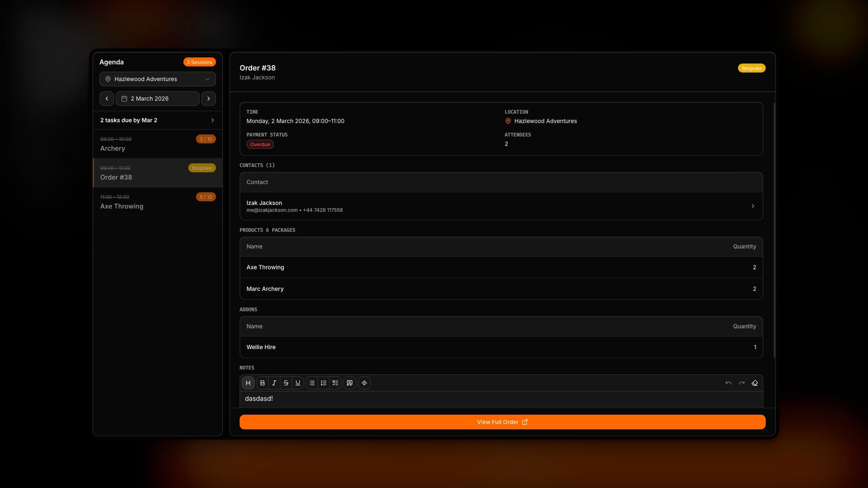This screenshot has width=868, height=488.
Task: Expand the 2 tasks due row
Action: pyautogui.click(x=157, y=120)
